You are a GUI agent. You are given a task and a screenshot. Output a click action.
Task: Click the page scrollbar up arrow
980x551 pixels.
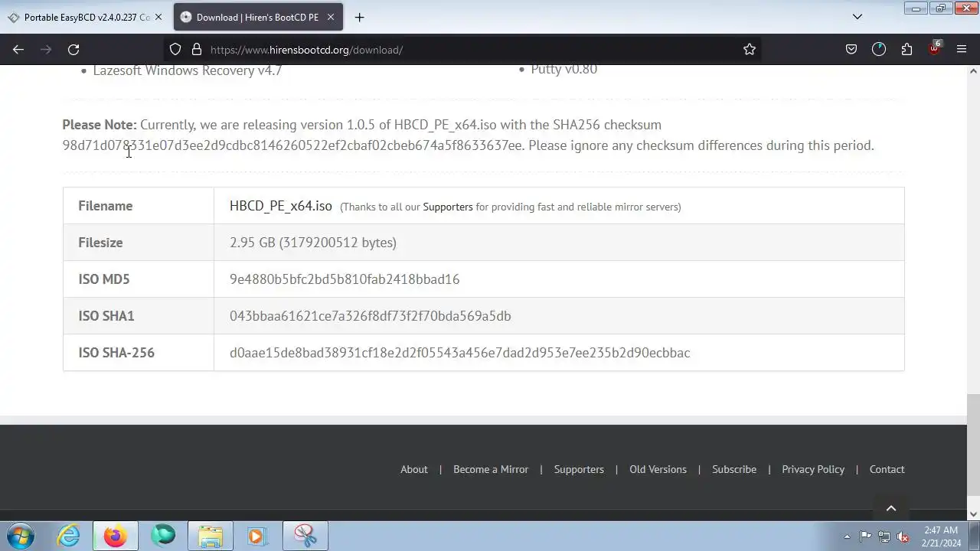point(973,71)
